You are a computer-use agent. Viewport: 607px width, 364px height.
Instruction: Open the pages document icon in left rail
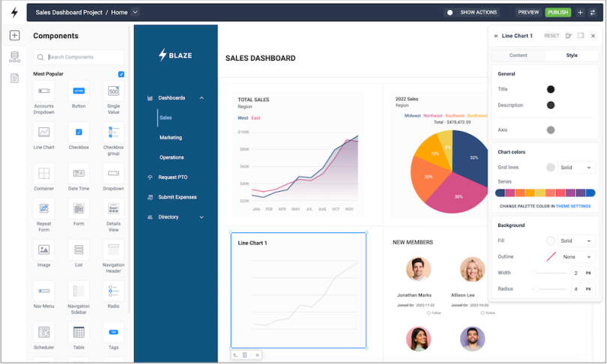[14, 78]
